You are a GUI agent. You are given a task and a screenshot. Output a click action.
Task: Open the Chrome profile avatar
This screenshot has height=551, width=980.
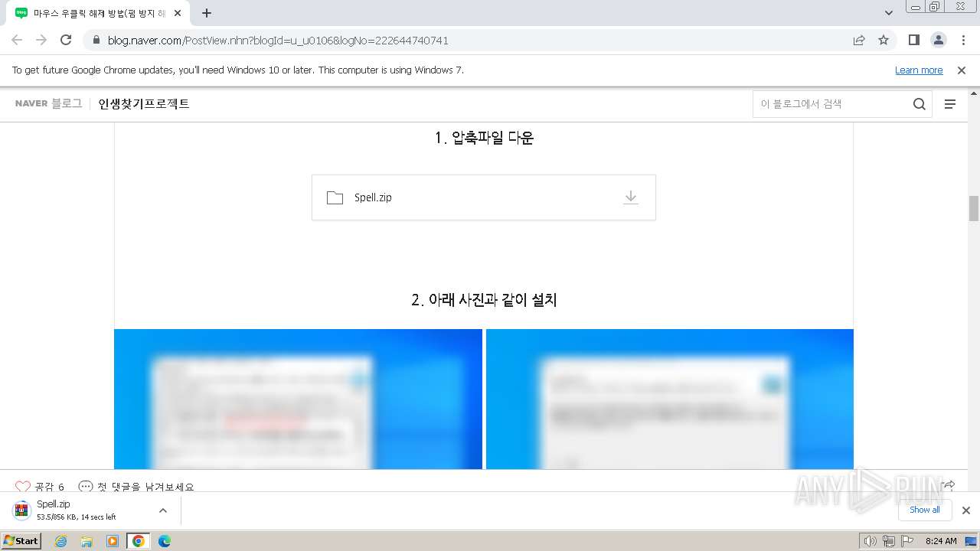tap(938, 40)
